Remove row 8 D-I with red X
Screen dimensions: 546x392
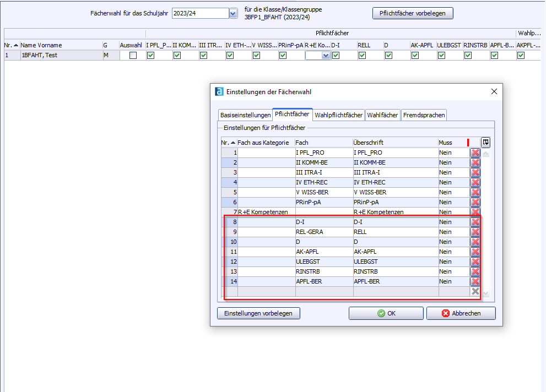click(x=475, y=222)
